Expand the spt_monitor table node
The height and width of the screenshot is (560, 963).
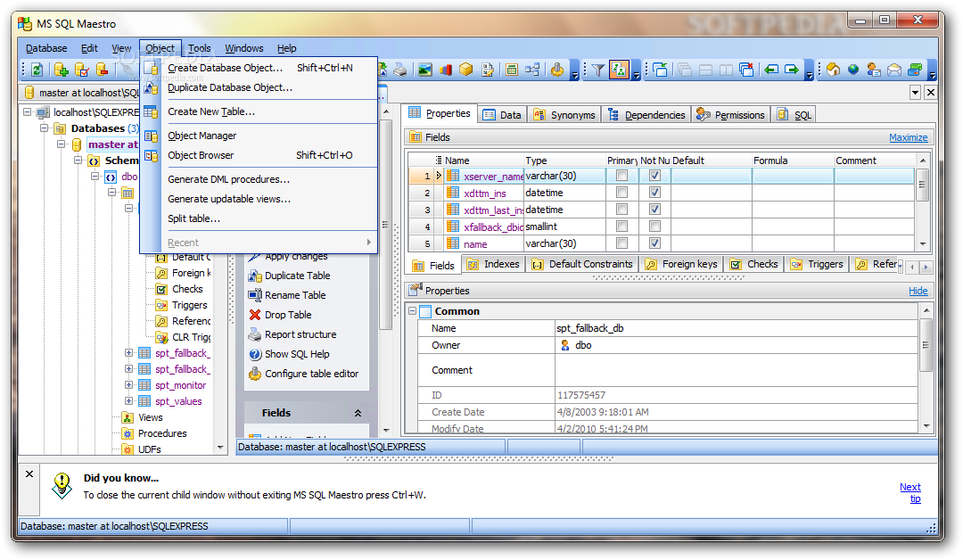pos(129,385)
